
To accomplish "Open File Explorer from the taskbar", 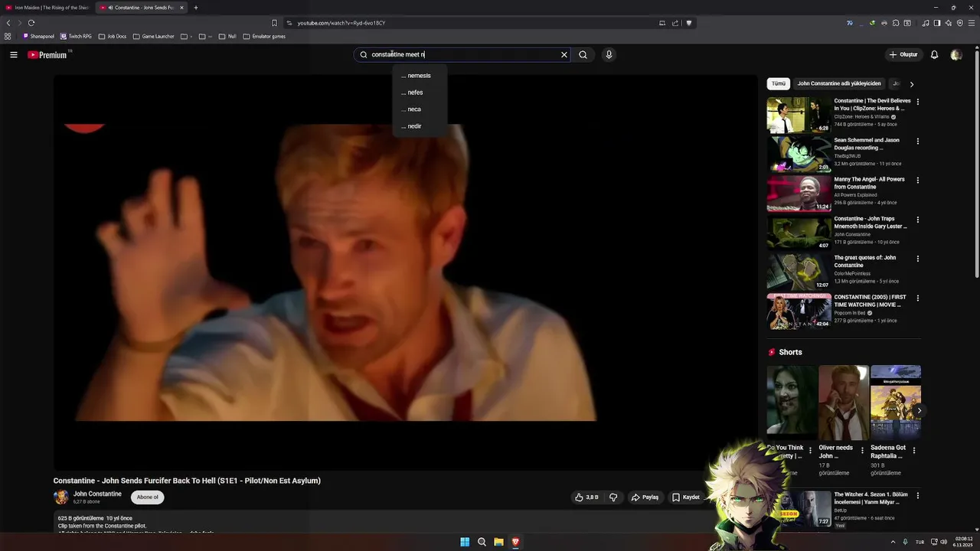I will tap(498, 542).
